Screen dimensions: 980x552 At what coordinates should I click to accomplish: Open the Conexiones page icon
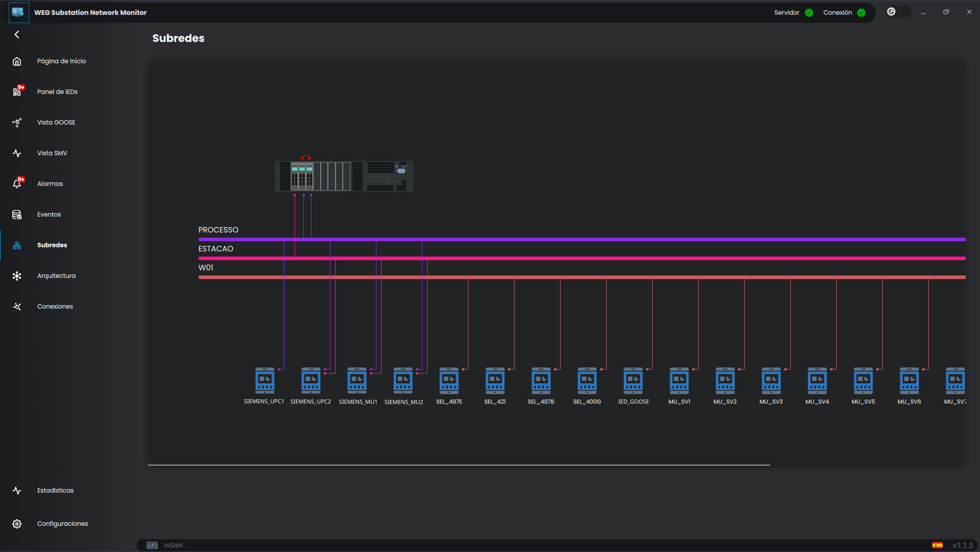[x=17, y=307]
